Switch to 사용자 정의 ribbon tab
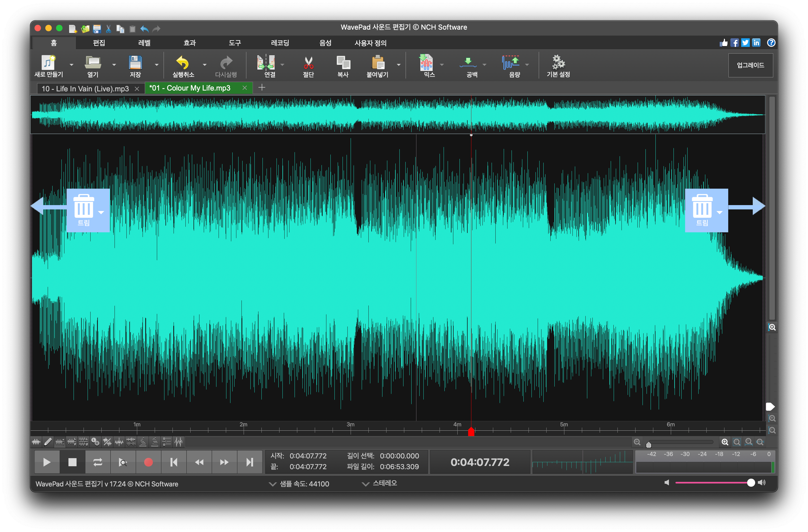The height and width of the screenshot is (532, 808). coord(371,43)
